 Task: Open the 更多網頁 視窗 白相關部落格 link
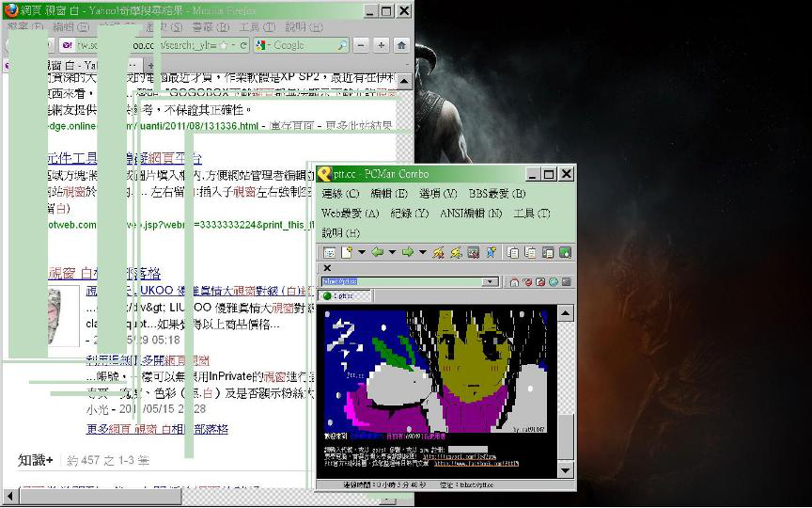157,429
